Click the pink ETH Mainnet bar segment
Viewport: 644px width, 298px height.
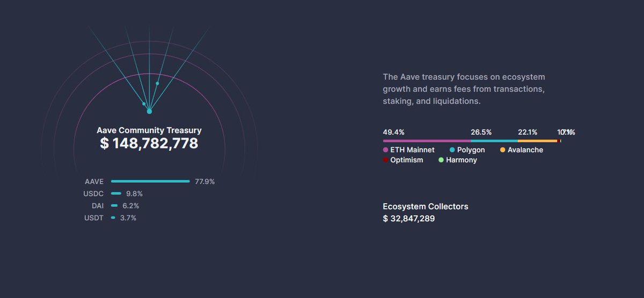click(x=427, y=141)
